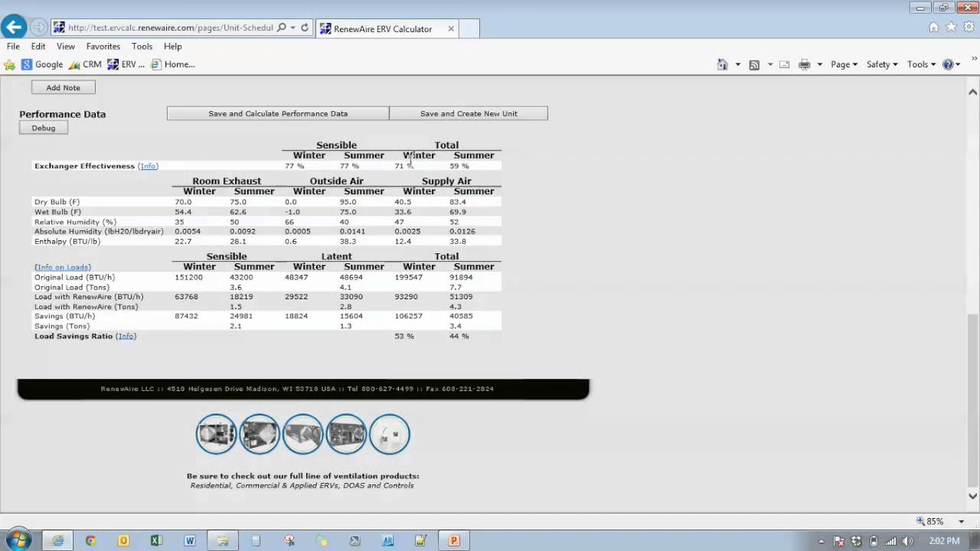This screenshot has width=980, height=551.
Task: Open the command bar Tools dropdown
Action: click(x=921, y=64)
